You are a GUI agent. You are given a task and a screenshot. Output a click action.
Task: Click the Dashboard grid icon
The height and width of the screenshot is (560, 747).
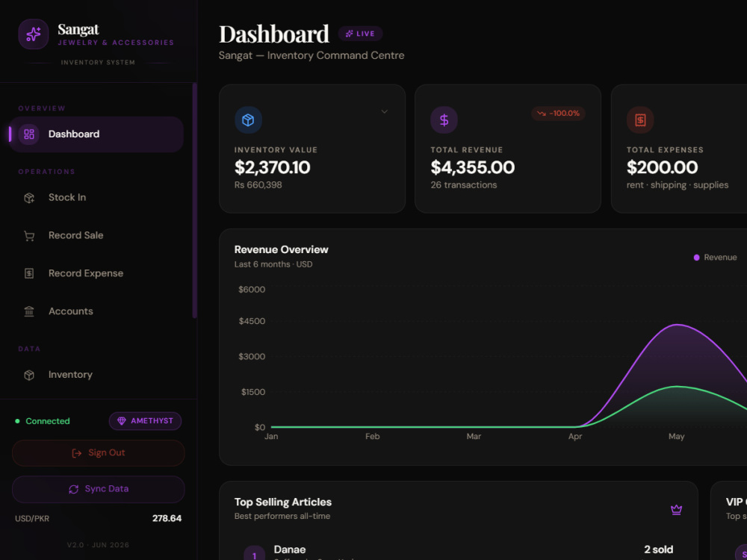pyautogui.click(x=29, y=134)
